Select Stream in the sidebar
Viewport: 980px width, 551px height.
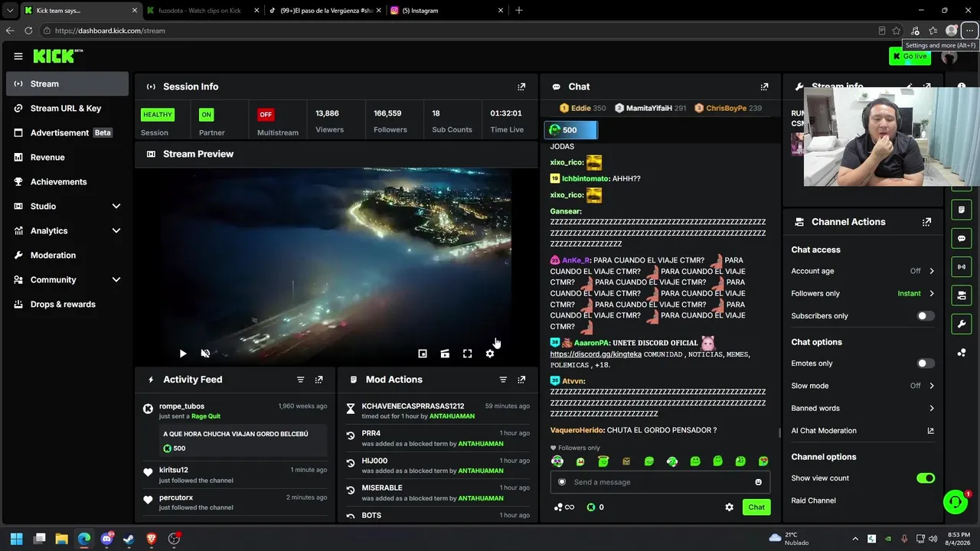tap(67, 84)
